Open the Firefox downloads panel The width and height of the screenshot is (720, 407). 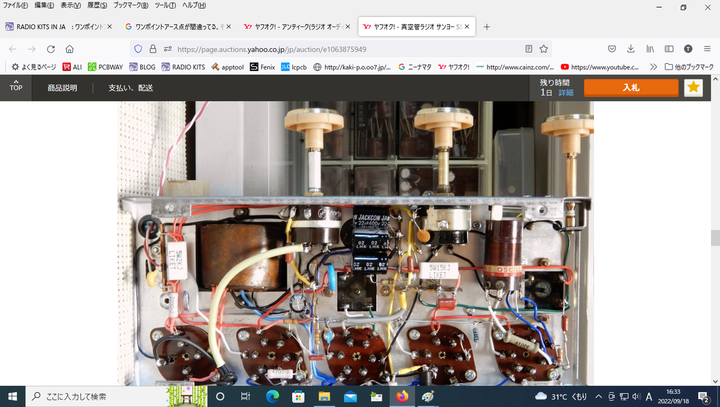pyautogui.click(x=630, y=48)
